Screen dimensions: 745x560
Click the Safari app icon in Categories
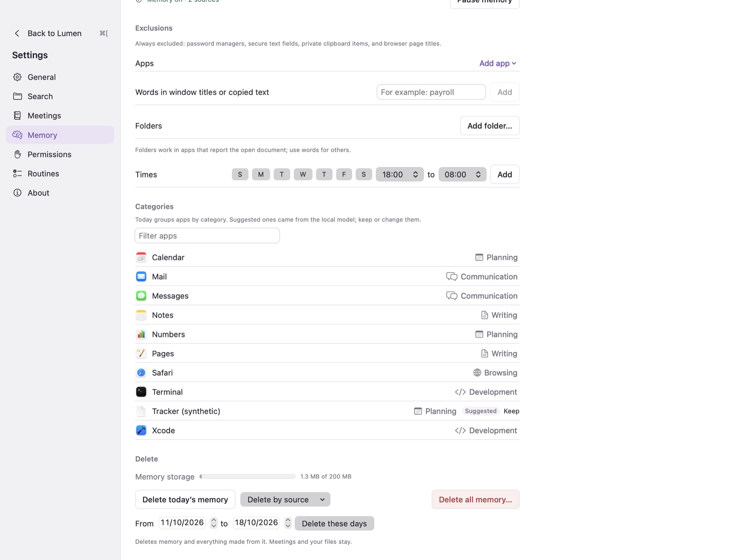[141, 373]
